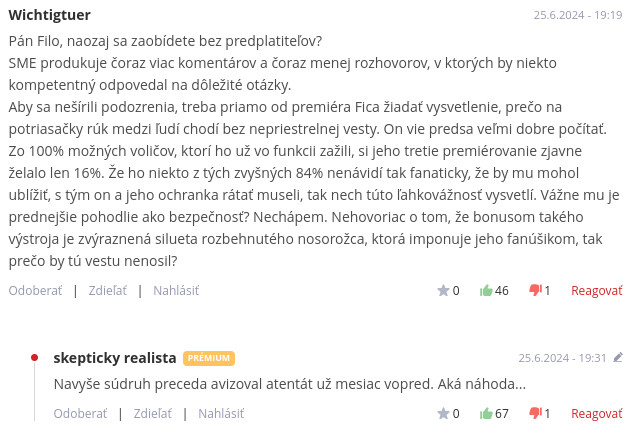This screenshot has width=633, height=438.
Task: Click the 25.6.2024 - 19:19 timestamp
Action: [577, 16]
